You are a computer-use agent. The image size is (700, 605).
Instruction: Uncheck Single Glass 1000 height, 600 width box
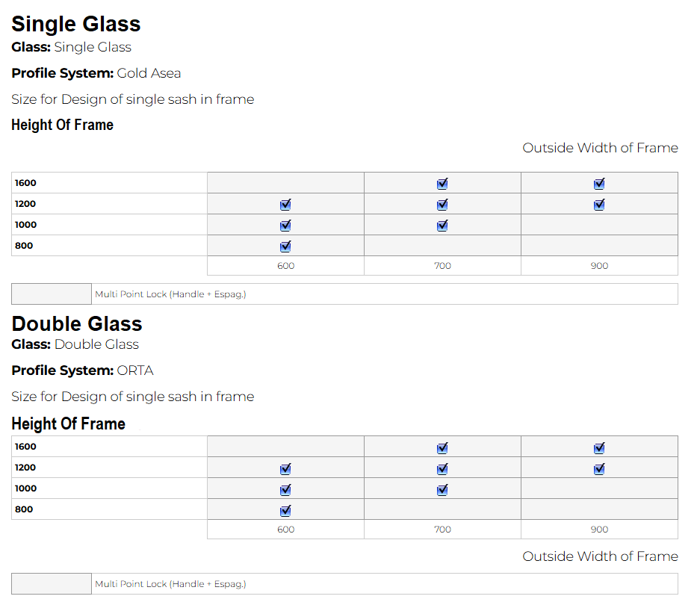[285, 226]
